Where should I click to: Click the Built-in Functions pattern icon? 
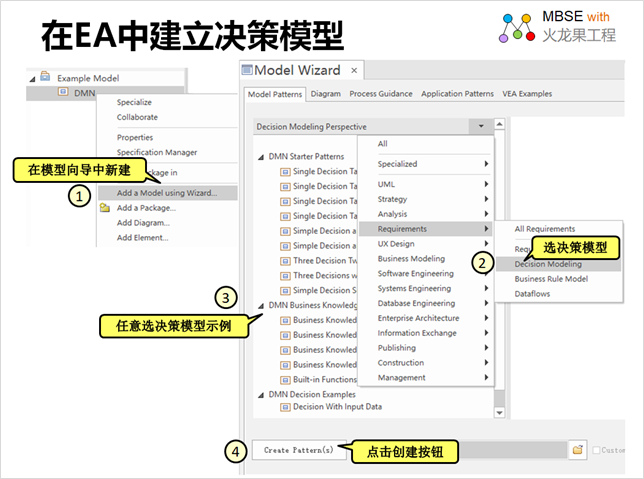(285, 380)
